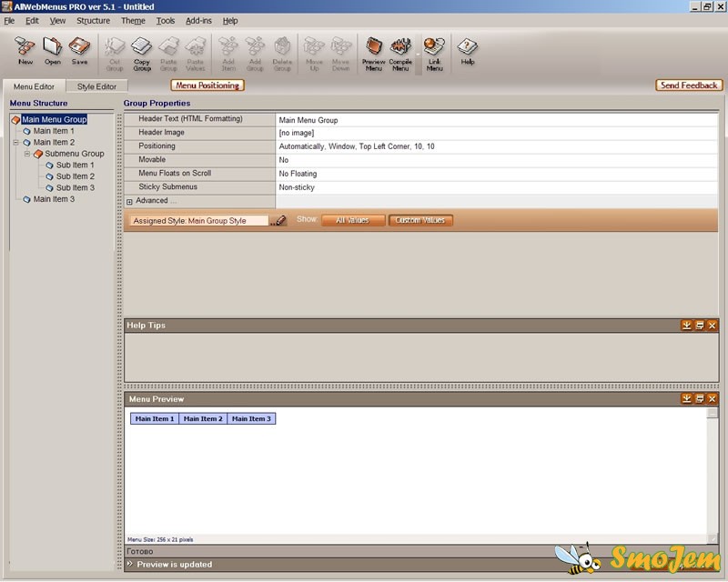Image resolution: width=728 pixels, height=582 pixels.
Task: Open the Structure menu
Action: click(x=94, y=20)
